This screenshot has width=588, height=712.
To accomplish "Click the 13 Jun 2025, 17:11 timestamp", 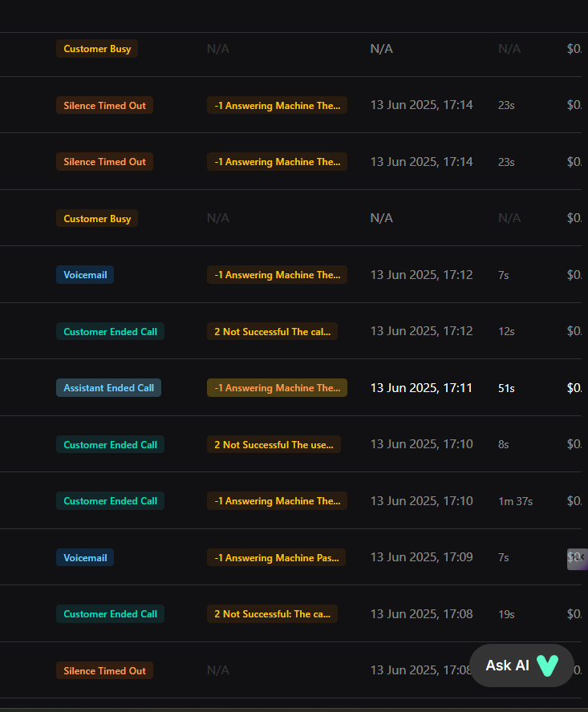I will (421, 388).
